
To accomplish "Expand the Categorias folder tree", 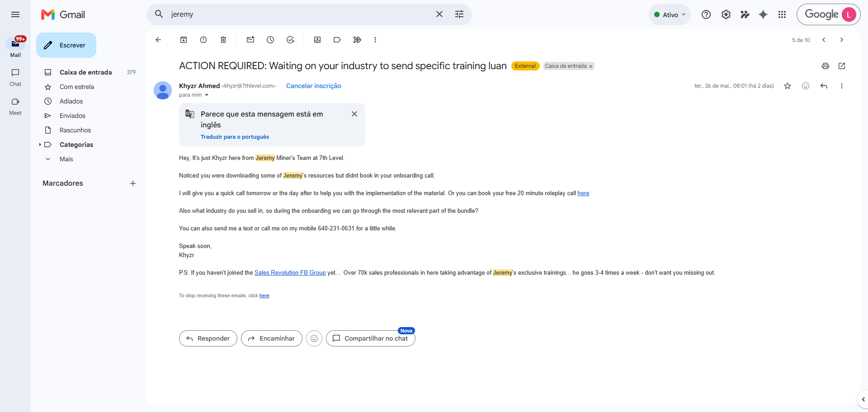I will click(x=40, y=145).
